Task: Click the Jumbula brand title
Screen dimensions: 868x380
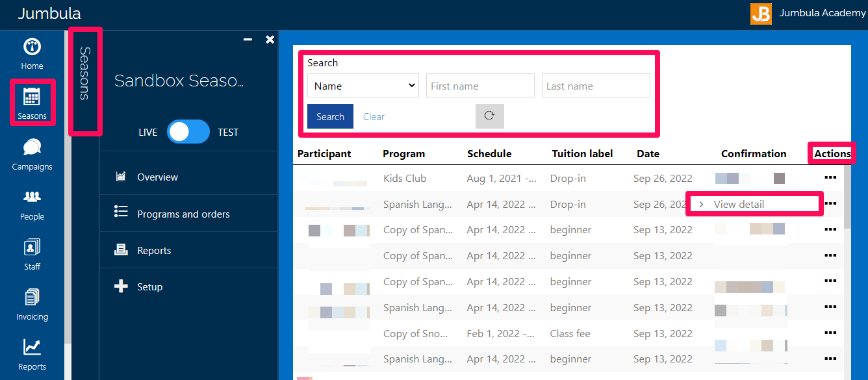Action: (49, 13)
